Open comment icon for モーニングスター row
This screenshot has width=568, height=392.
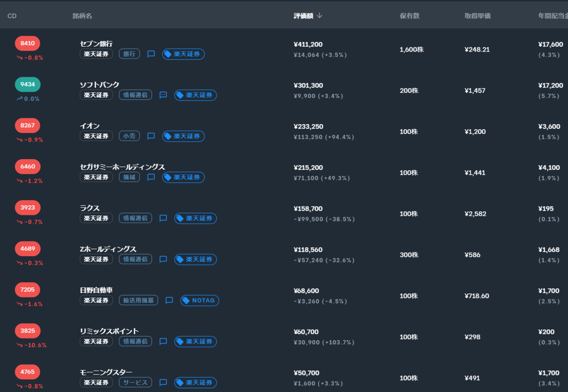(163, 383)
